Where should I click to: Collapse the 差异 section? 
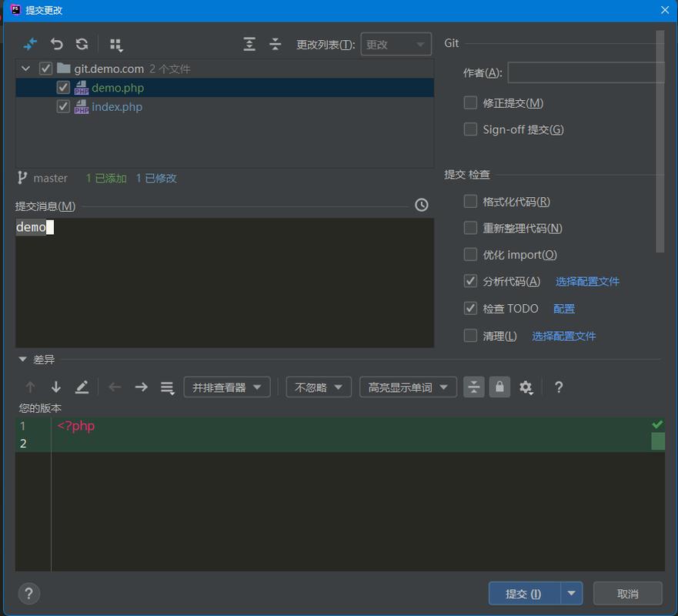tap(23, 359)
